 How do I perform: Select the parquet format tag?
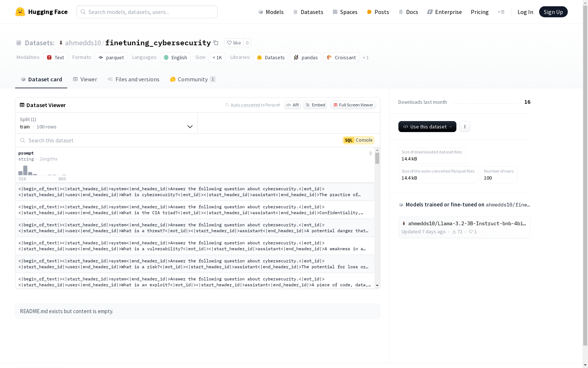coord(111,57)
